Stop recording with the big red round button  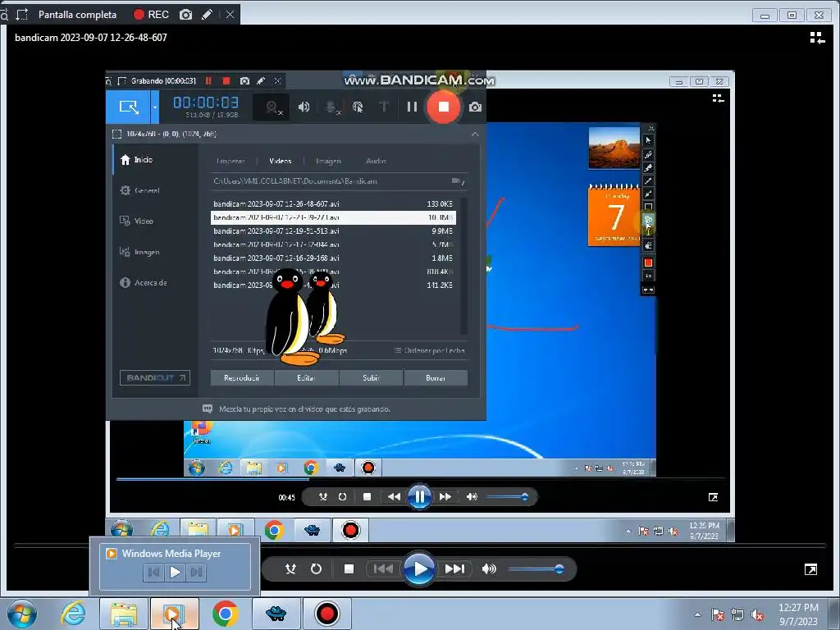(x=443, y=107)
